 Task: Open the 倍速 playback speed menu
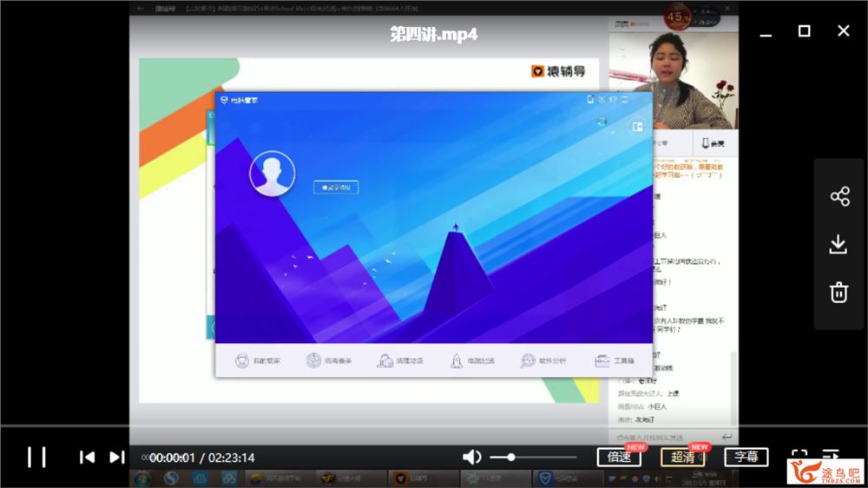[x=619, y=457]
